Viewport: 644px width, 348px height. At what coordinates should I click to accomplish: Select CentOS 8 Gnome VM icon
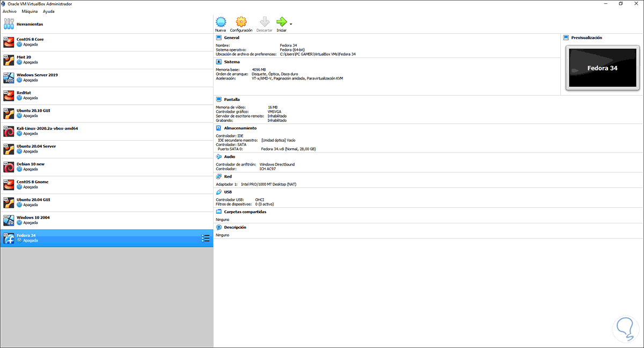(x=9, y=184)
